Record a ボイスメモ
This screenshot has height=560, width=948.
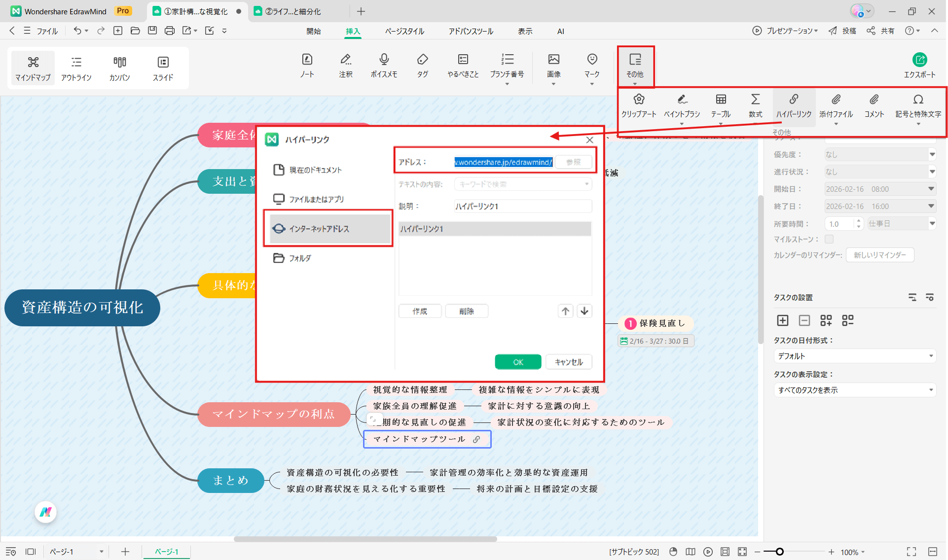tap(384, 66)
